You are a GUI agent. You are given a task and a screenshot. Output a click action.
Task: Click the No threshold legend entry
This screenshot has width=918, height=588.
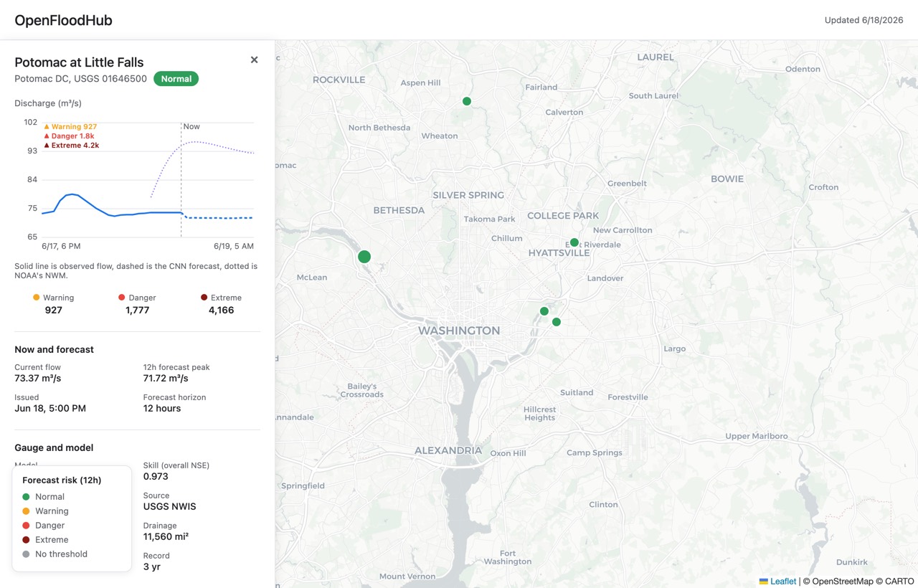pos(55,554)
